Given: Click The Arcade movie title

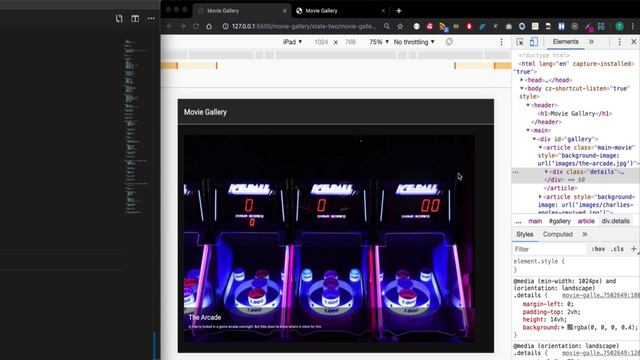Looking at the screenshot, I should click(204, 317).
